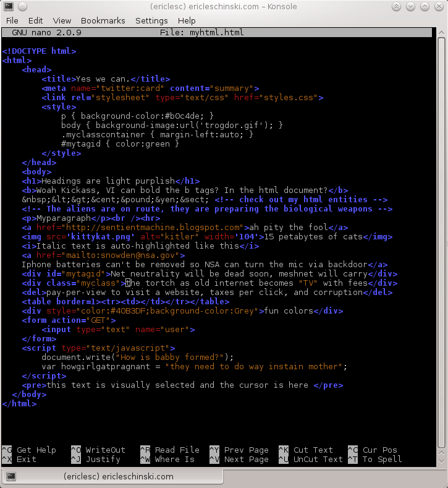Click the Myparagraph line

click(x=91, y=218)
